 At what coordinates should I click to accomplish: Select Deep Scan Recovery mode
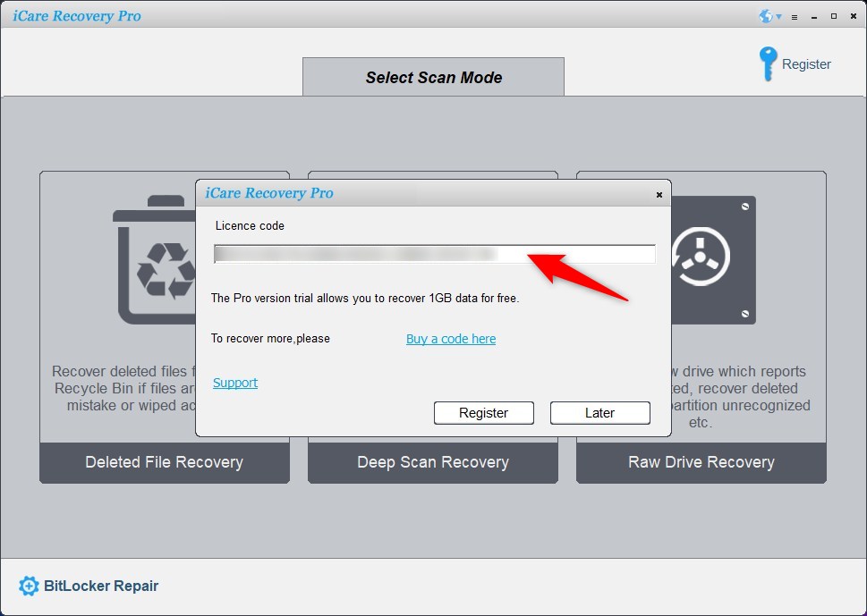point(433,462)
